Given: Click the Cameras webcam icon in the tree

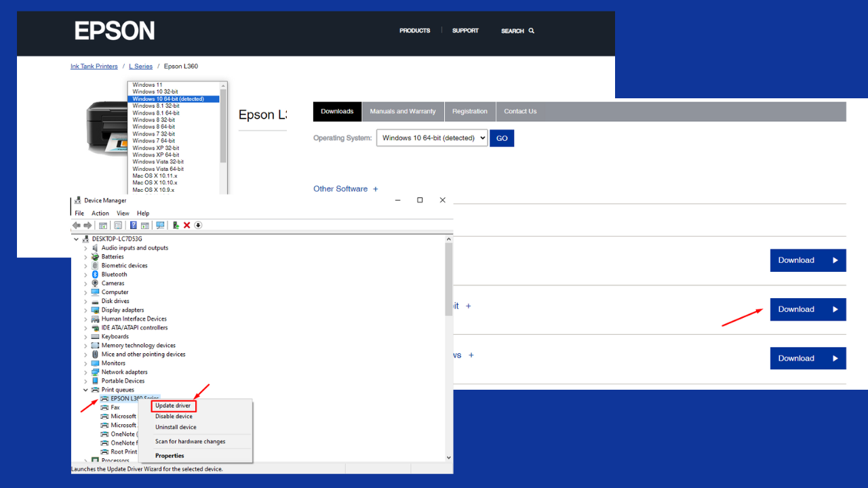Looking at the screenshot, I should (x=96, y=283).
